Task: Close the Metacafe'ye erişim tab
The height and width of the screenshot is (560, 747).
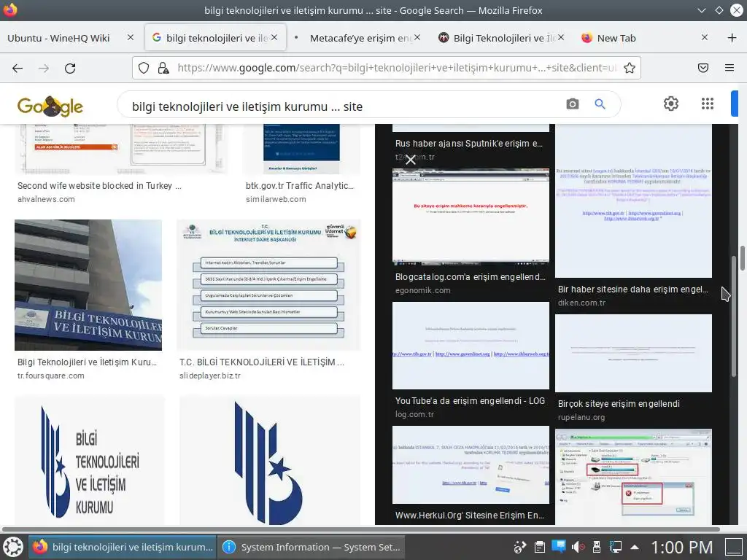Action: point(417,37)
